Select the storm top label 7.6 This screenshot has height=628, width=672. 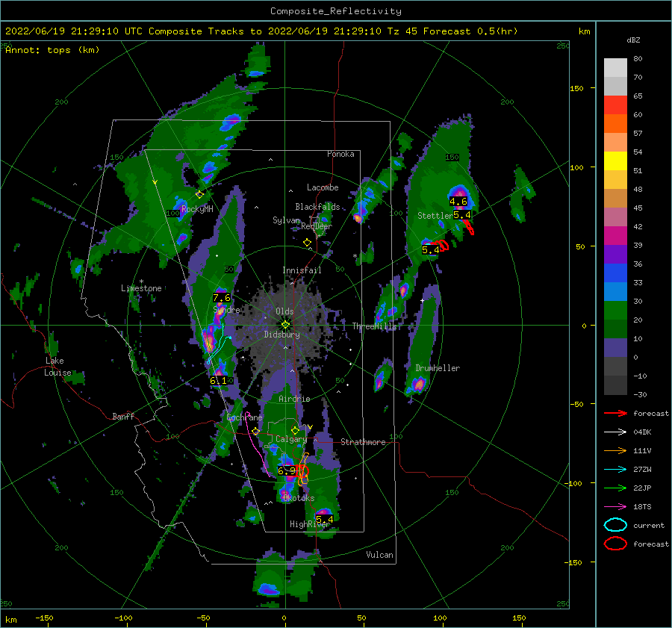click(x=222, y=297)
